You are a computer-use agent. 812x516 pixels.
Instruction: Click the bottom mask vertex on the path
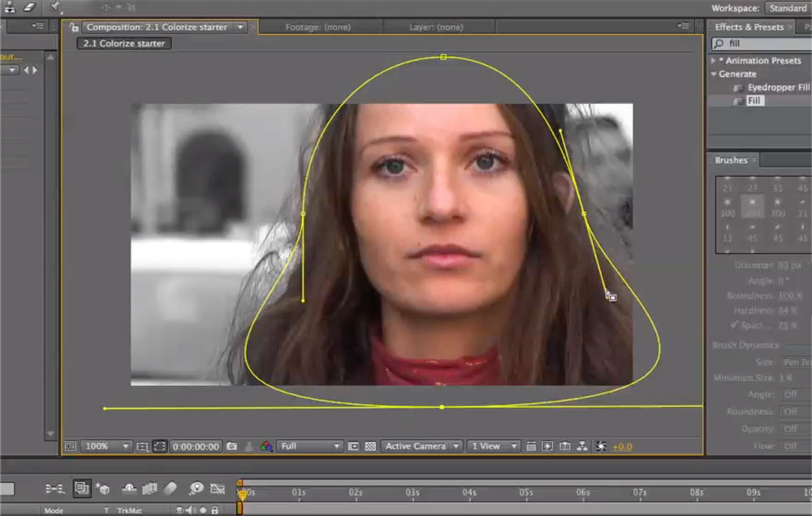pos(442,407)
